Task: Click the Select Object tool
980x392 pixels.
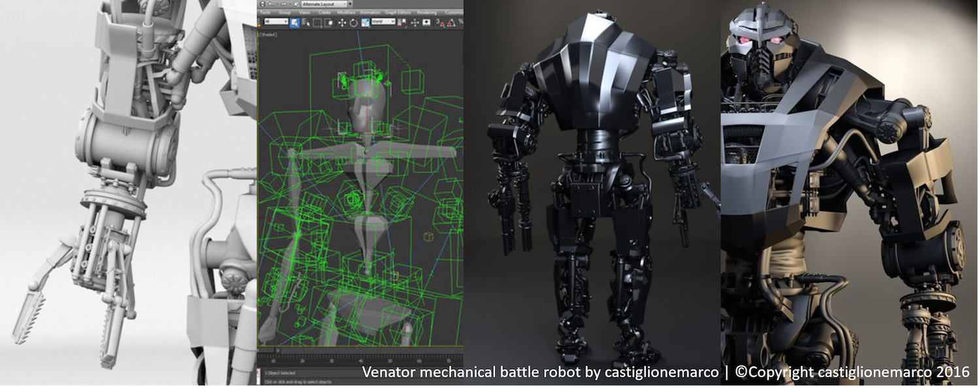Action: (295, 22)
